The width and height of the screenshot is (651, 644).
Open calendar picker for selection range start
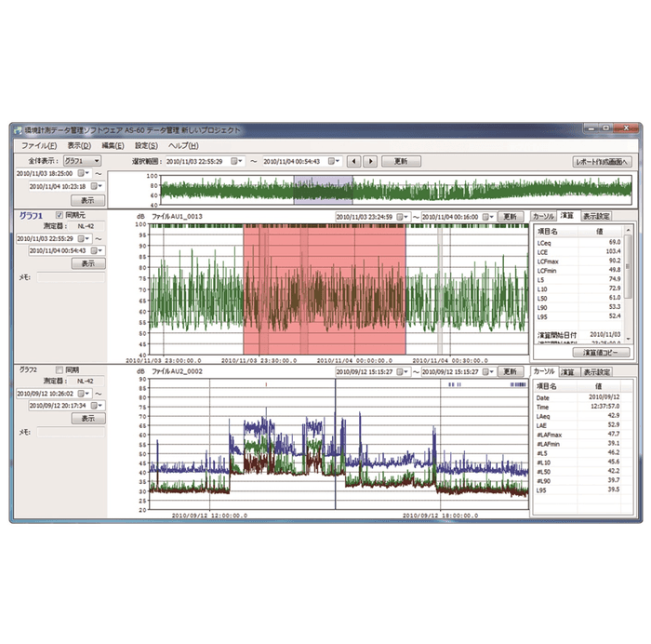tap(235, 161)
